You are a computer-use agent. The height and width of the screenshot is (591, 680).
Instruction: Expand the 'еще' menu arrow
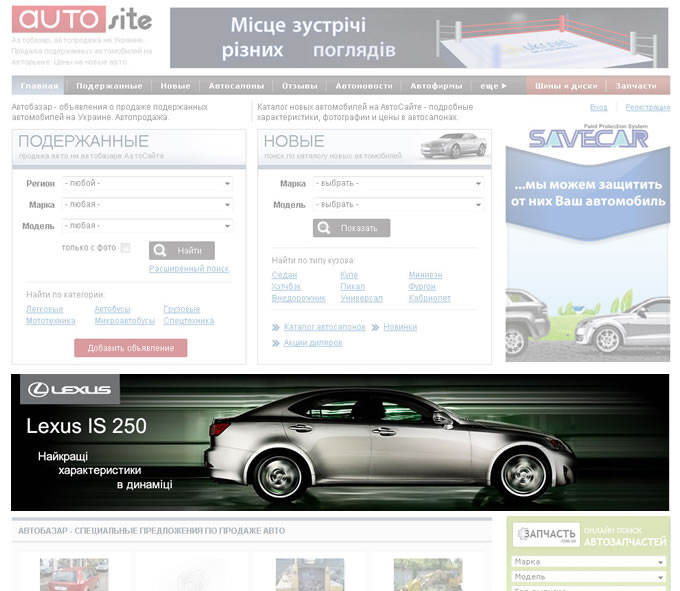coord(494,86)
